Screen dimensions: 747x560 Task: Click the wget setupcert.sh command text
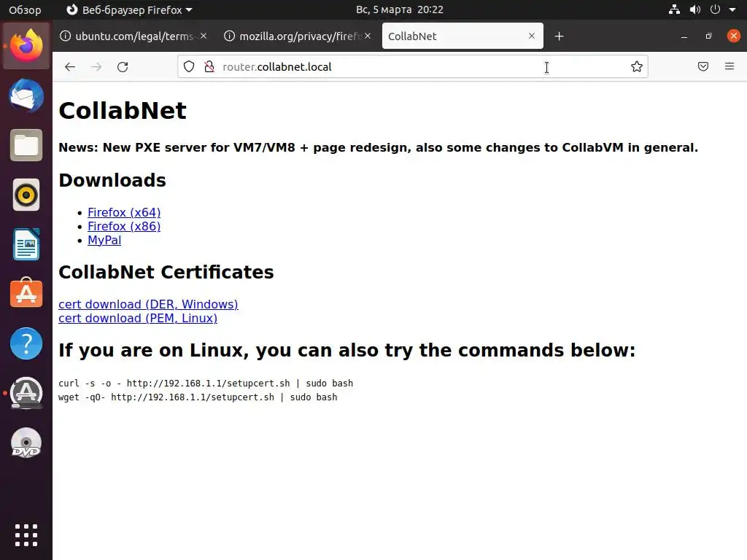198,397
